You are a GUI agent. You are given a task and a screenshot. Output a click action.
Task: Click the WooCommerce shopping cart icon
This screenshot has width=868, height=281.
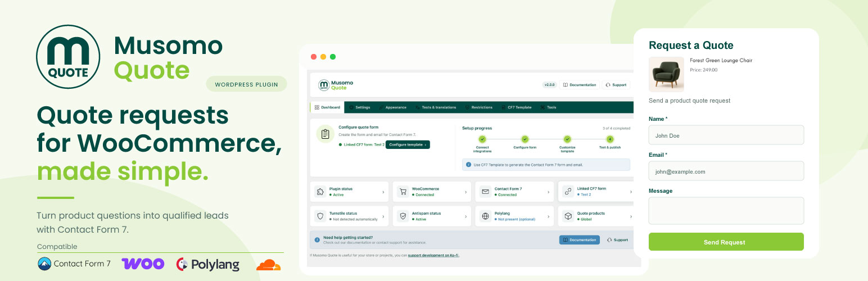pos(403,192)
